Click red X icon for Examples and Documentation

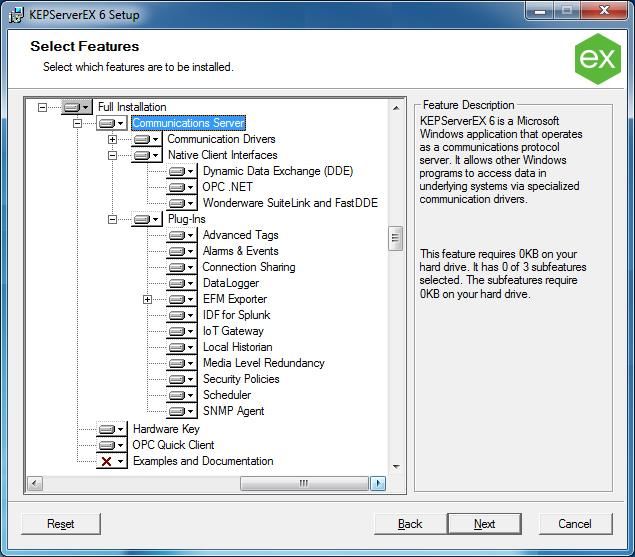click(x=112, y=461)
